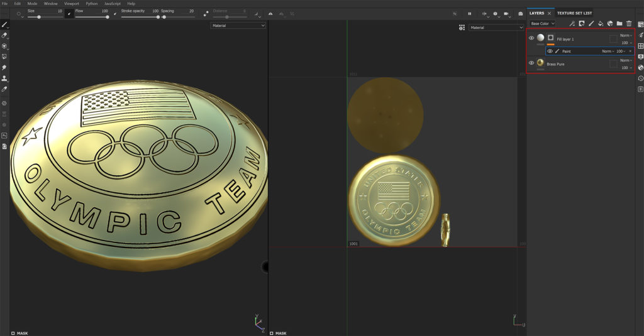The width and height of the screenshot is (644, 336).
Task: Open the 3D cube view options
Action: pos(496,14)
